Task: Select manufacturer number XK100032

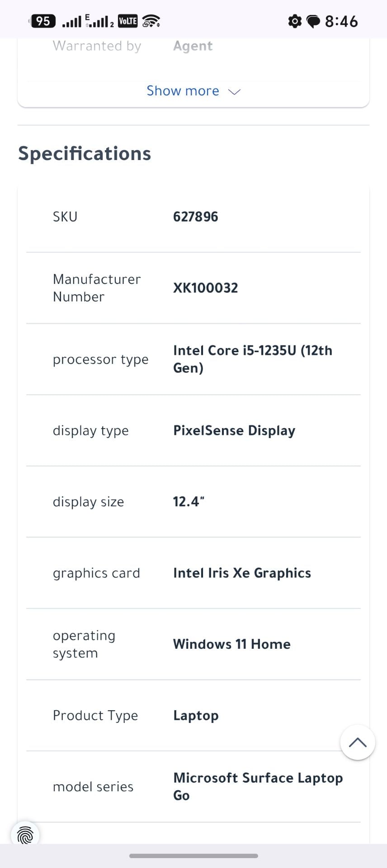Action: [x=206, y=288]
